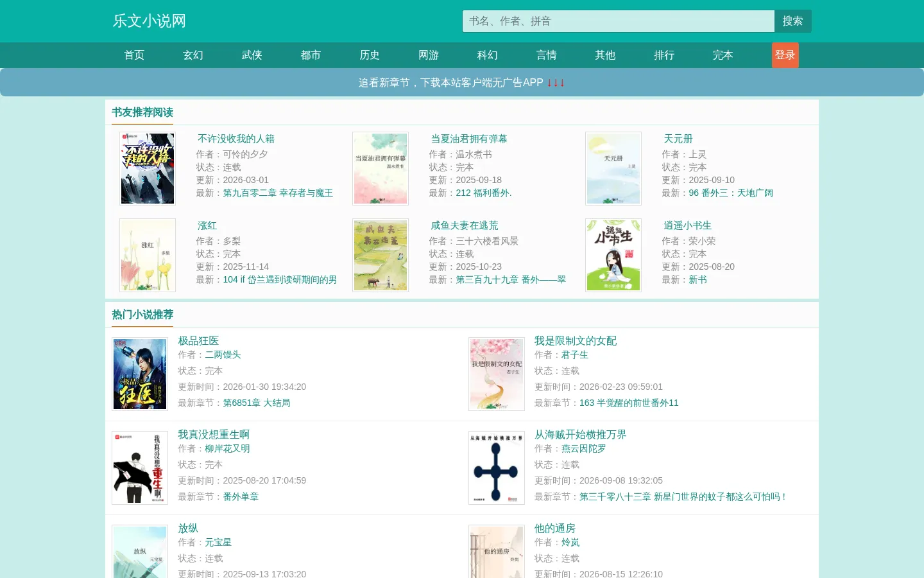Open the 极品狂医 cover thumbnail
924x578 pixels.
point(140,374)
